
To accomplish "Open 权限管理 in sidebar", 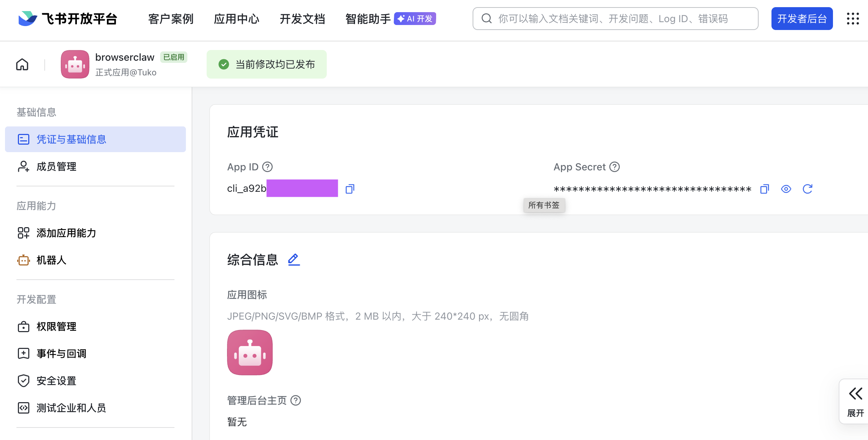I will coord(95,326).
